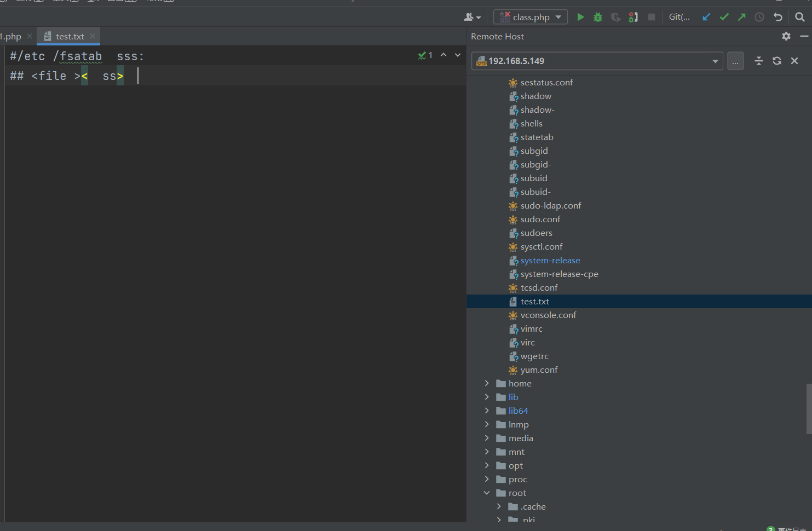Close the .php editor tab
Viewport: 812px width, 531px height.
pos(30,36)
